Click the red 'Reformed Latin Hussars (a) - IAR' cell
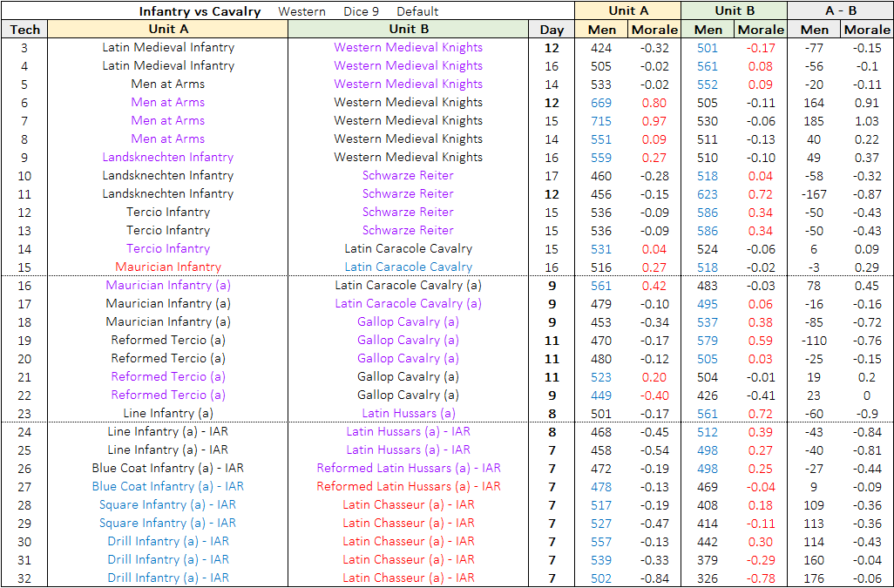This screenshot has height=588, width=894. 408,487
